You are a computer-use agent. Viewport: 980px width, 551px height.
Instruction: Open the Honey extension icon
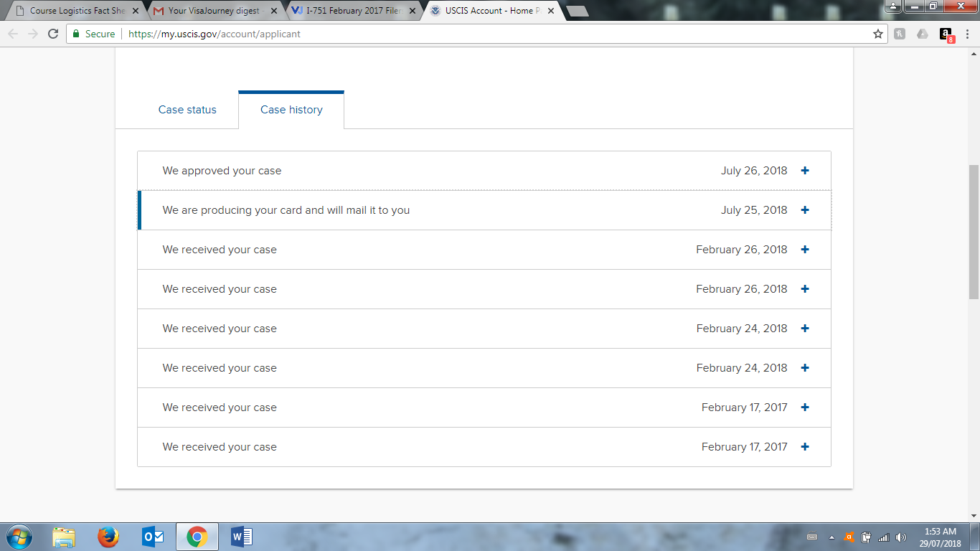click(900, 34)
